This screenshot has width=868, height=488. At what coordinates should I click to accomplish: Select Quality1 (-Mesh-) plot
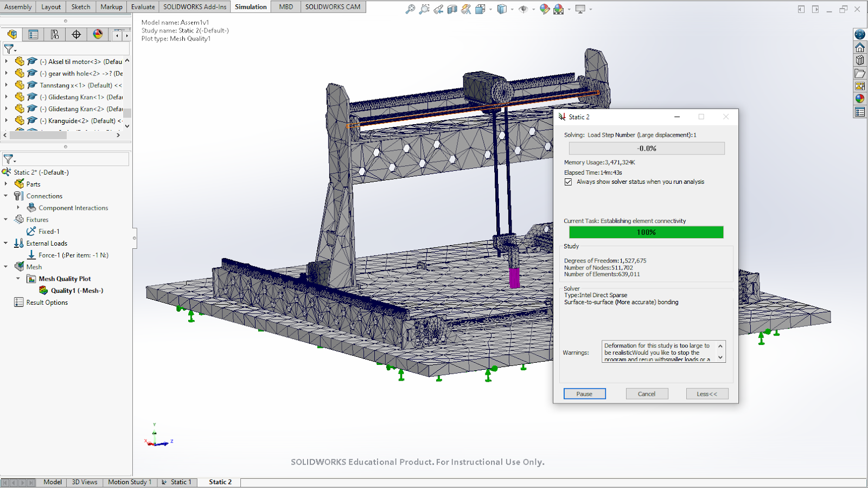coord(76,291)
